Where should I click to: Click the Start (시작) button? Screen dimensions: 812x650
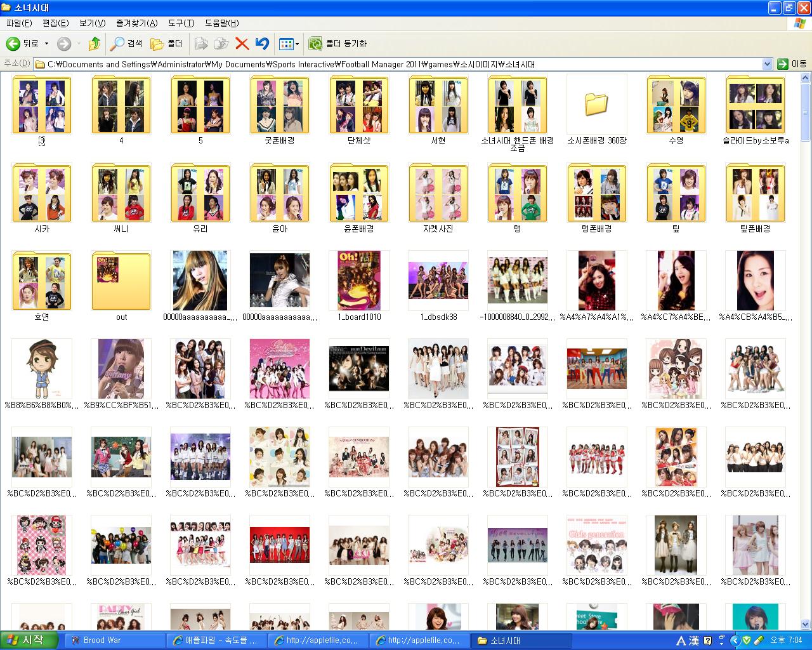coord(29,640)
